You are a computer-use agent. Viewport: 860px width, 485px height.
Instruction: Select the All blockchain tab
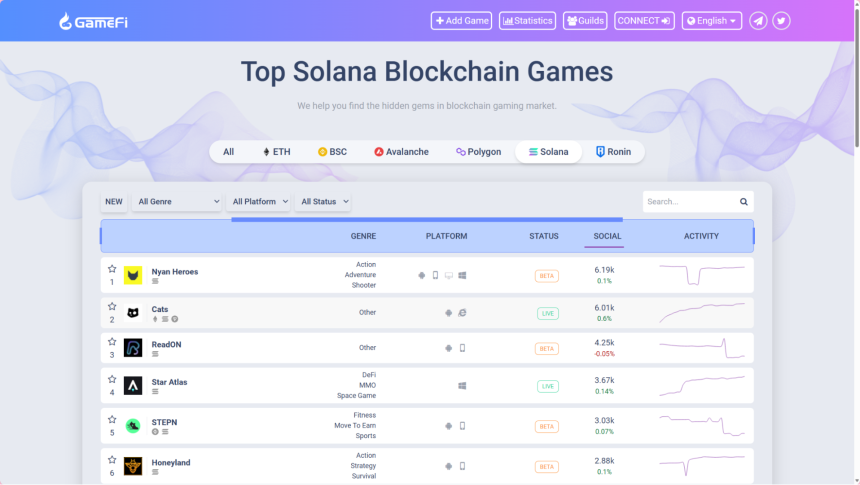[229, 152]
